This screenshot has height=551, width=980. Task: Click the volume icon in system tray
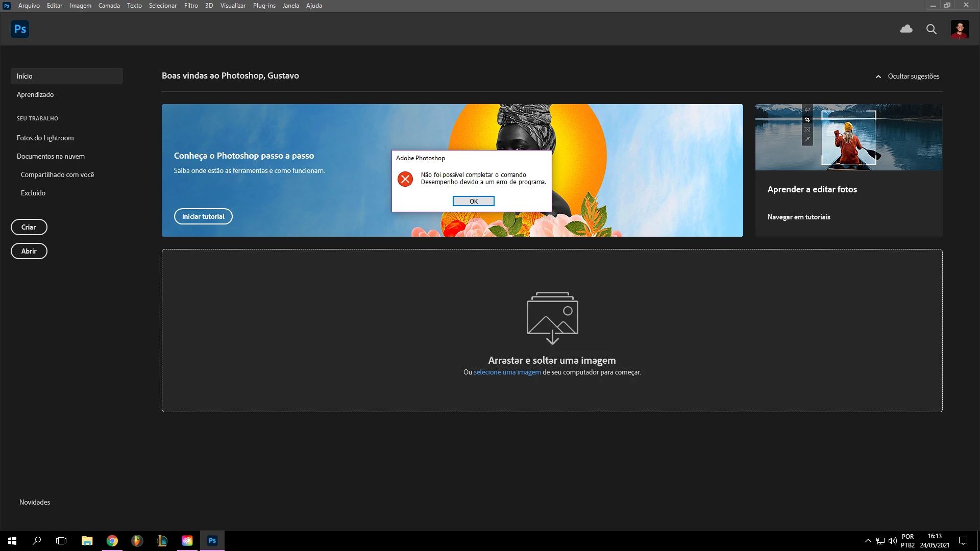point(892,541)
